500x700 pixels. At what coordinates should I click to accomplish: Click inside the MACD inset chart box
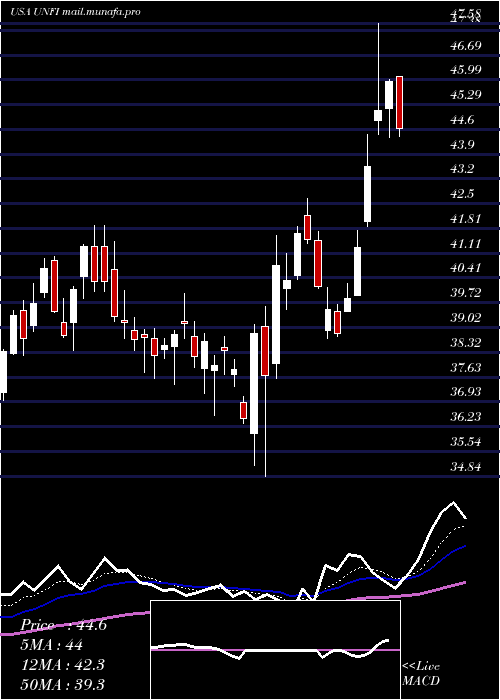click(275, 650)
